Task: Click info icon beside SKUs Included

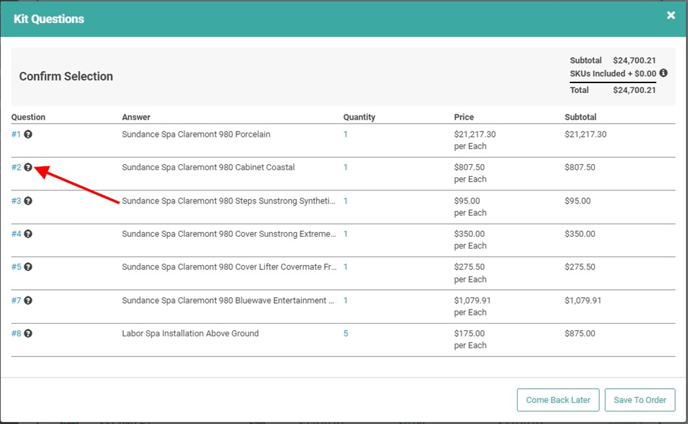Action: coord(663,74)
